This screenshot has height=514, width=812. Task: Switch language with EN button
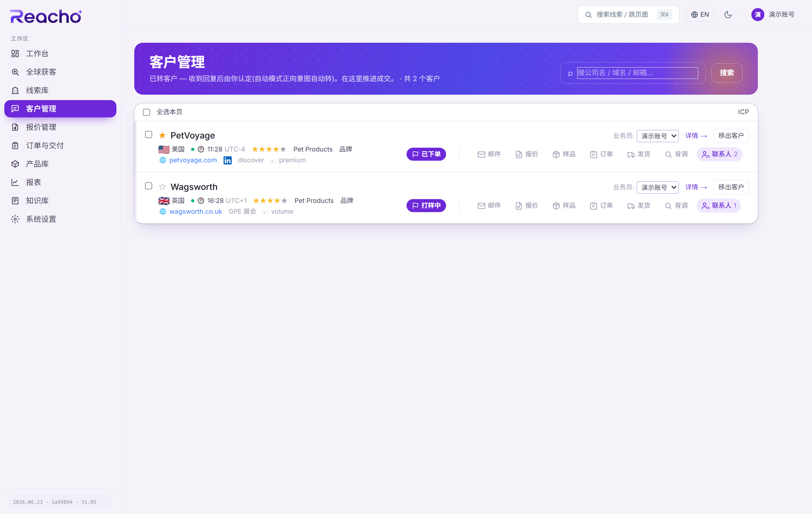tap(700, 15)
